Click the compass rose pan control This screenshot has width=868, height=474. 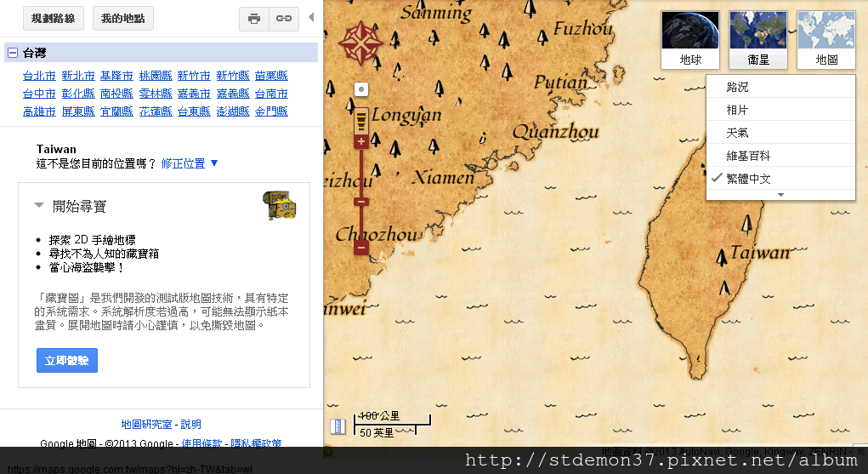(360, 43)
